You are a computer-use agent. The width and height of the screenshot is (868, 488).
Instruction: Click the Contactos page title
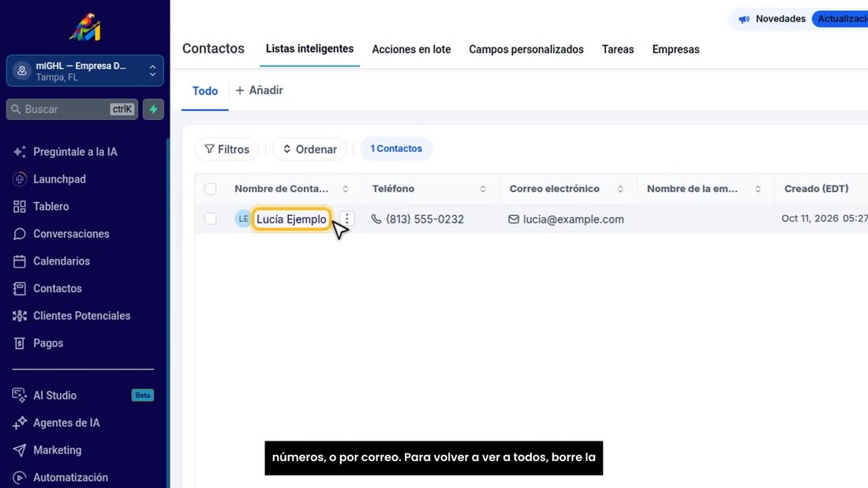click(213, 49)
